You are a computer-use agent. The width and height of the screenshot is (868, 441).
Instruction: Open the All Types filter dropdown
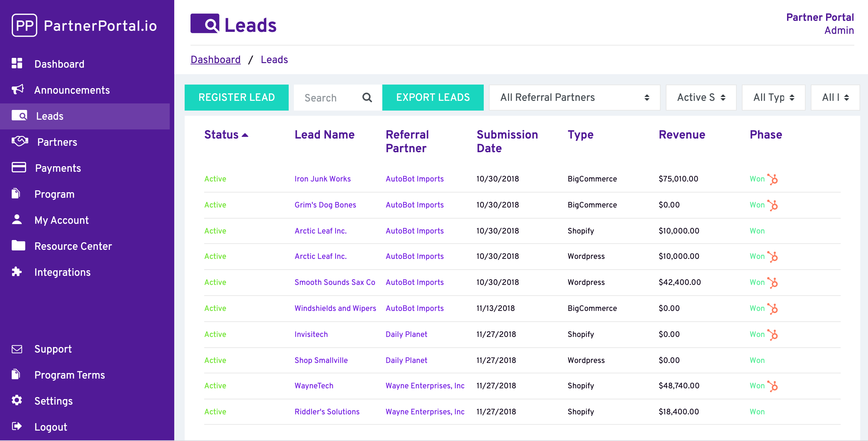click(773, 98)
